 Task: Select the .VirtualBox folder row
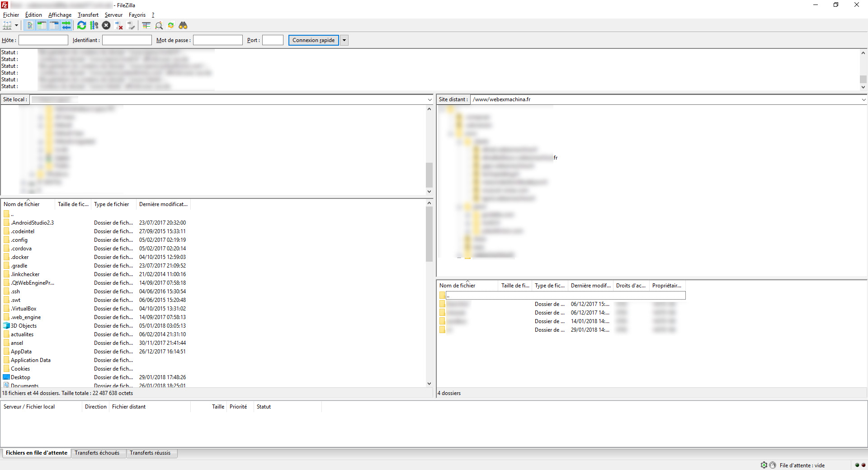pyautogui.click(x=95, y=309)
